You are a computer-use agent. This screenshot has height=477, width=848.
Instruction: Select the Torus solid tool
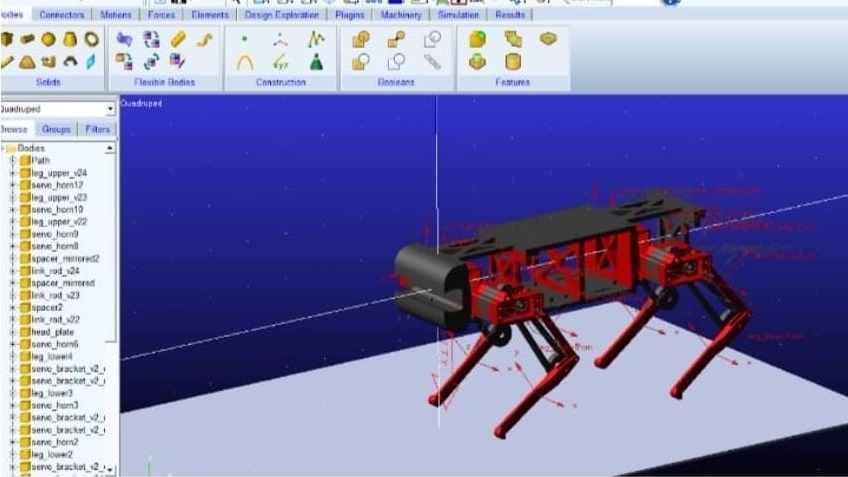(91, 39)
